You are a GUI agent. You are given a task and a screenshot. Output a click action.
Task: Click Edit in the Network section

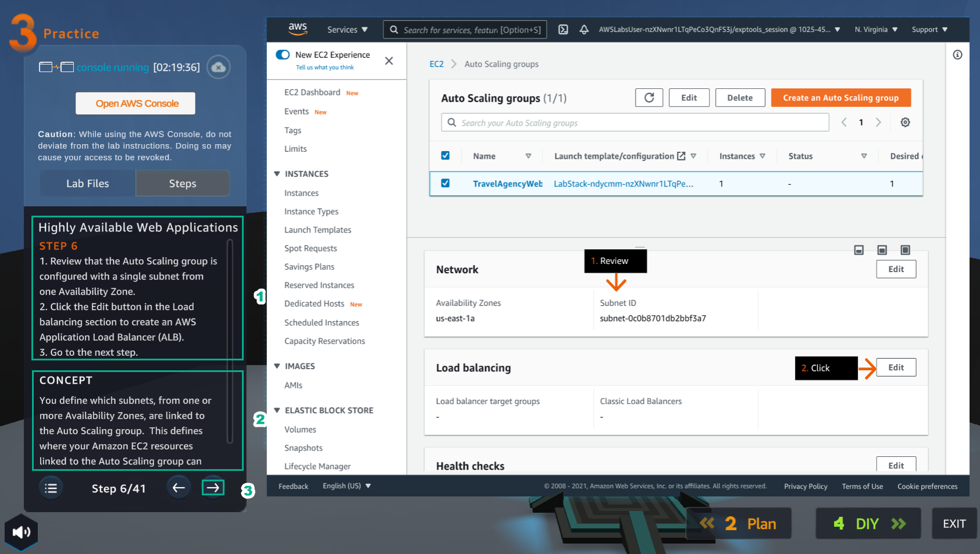896,269
